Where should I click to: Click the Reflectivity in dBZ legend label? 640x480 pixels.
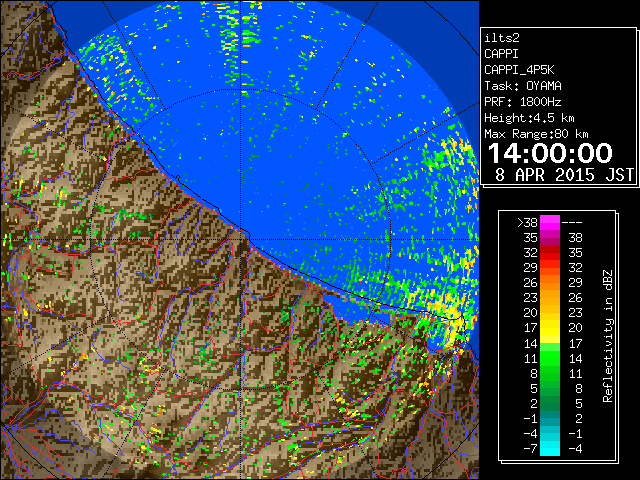click(x=608, y=336)
